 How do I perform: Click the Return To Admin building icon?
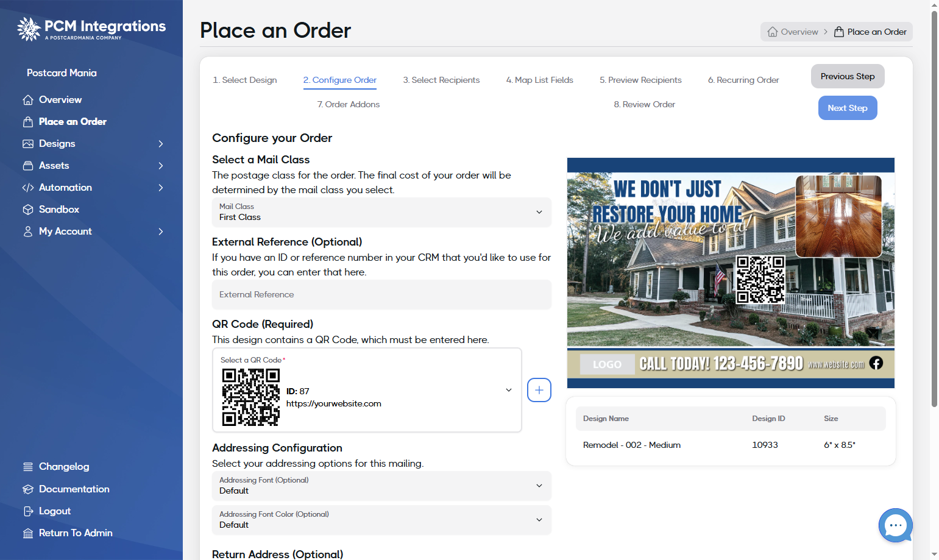pos(28,533)
